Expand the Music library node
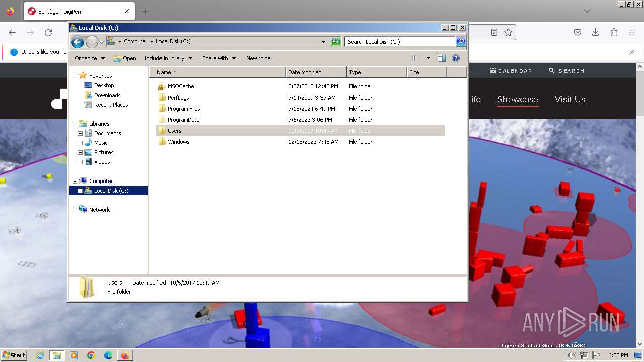The image size is (644, 362). (x=80, y=143)
